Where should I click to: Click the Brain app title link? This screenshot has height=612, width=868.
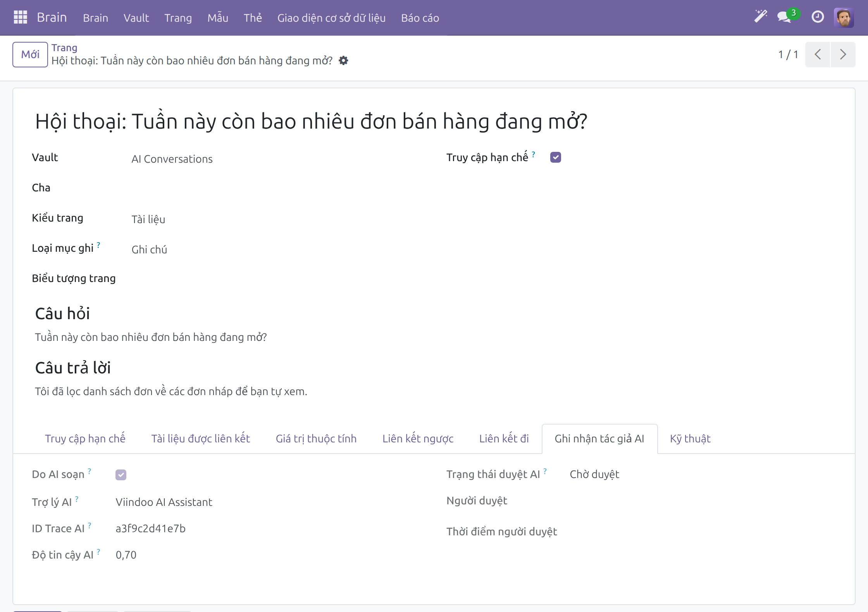(x=52, y=17)
